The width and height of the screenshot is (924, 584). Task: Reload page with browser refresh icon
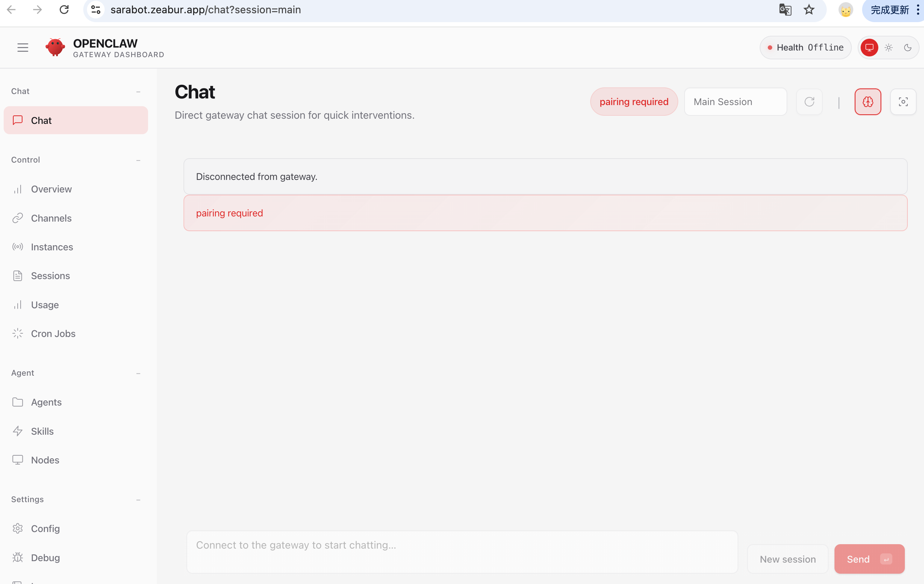pos(64,10)
